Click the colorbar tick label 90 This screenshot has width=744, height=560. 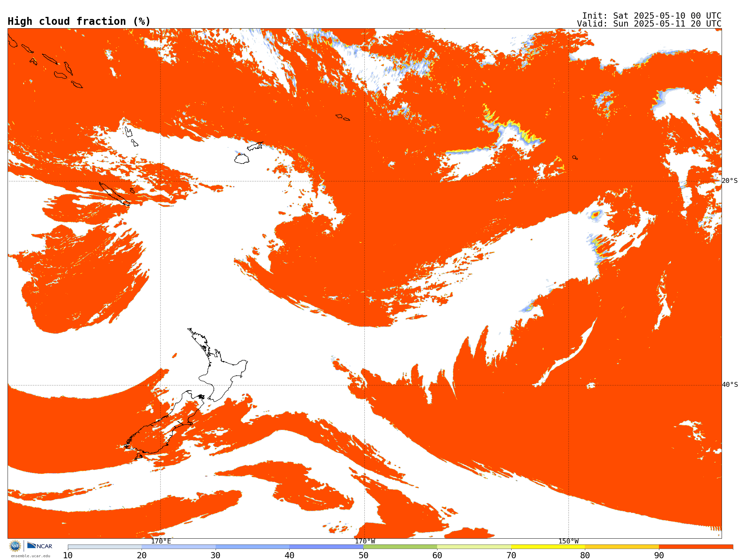(x=659, y=555)
